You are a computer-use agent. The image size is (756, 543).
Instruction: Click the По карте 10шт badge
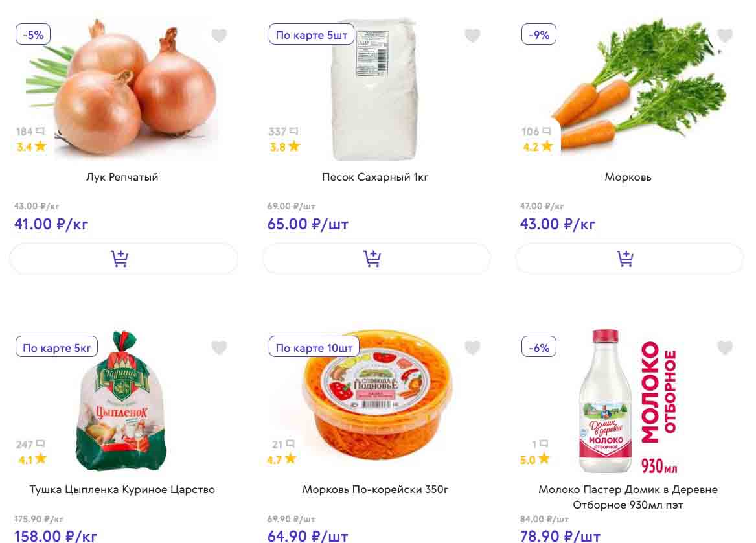pyautogui.click(x=314, y=348)
